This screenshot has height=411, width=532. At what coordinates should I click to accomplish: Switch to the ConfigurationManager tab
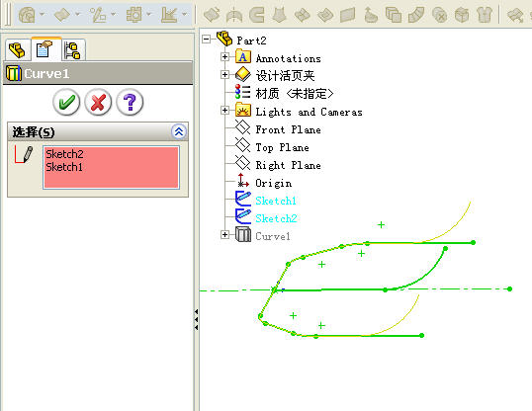73,50
